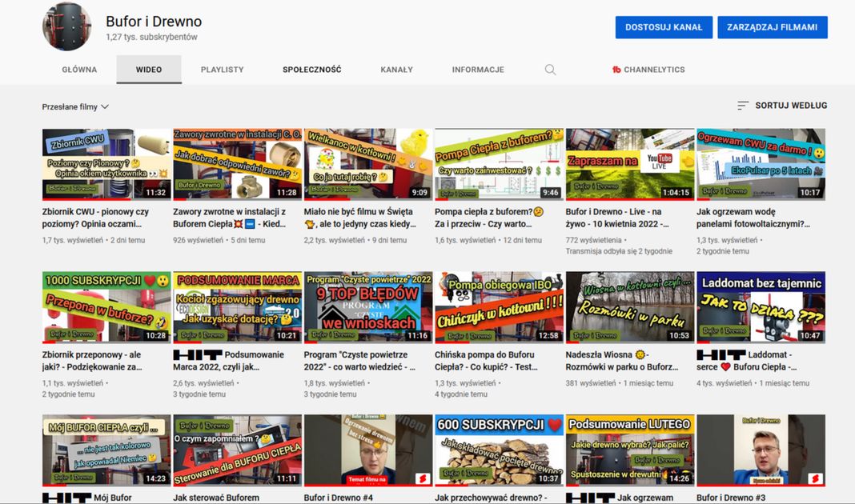Select the Informacje tab
Viewport: 855px width, 504px height.
pos(478,70)
